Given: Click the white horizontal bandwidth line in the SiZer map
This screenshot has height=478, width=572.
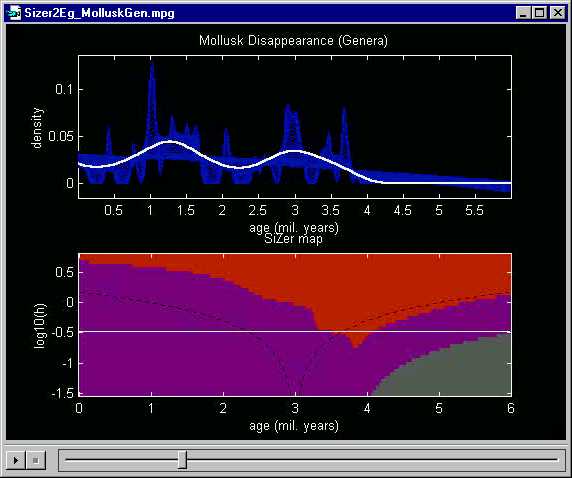Looking at the screenshot, I should [x=295, y=332].
